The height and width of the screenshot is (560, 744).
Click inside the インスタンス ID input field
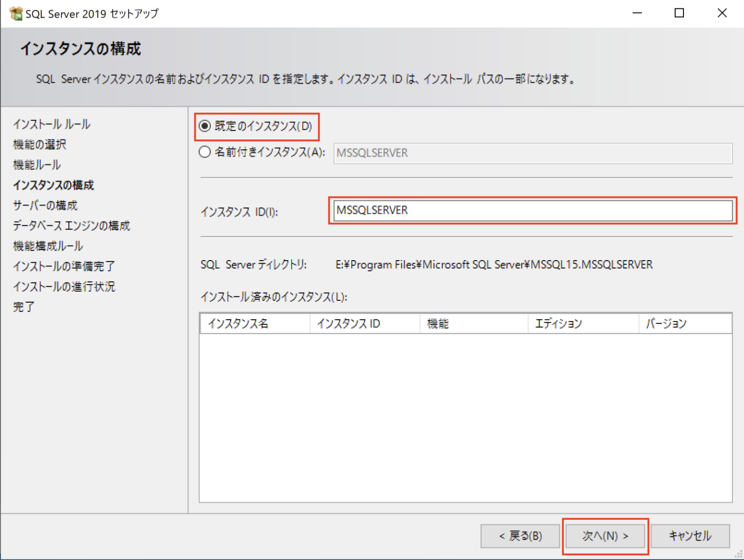[x=484, y=211]
